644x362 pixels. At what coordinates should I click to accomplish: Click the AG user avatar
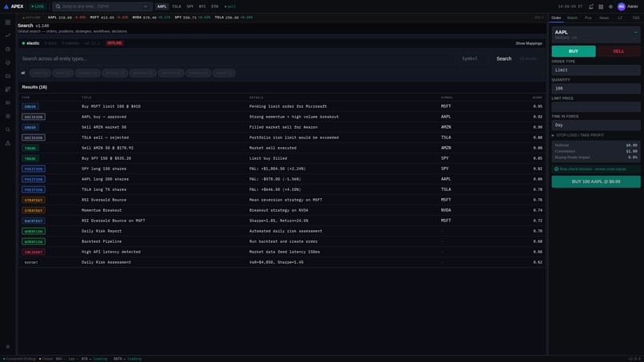click(x=622, y=6)
